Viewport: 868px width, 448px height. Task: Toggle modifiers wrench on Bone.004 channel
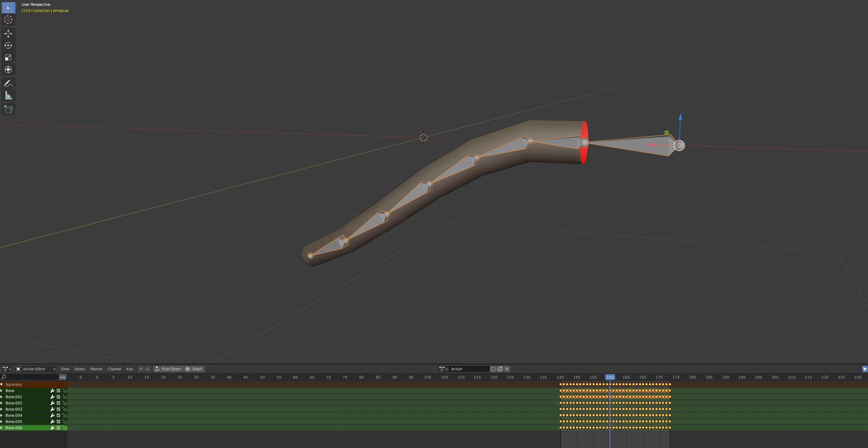(53, 415)
